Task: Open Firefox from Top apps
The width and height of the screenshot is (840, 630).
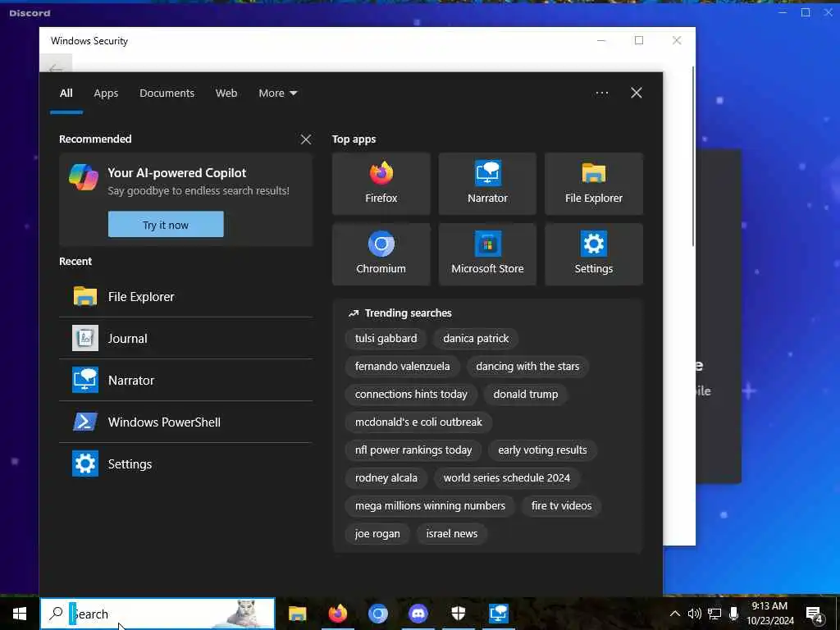Action: pos(381,184)
